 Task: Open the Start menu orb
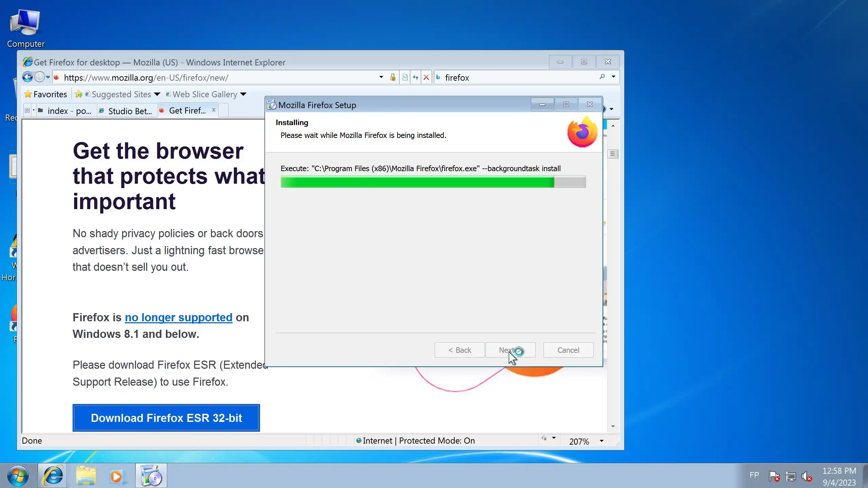[18, 476]
